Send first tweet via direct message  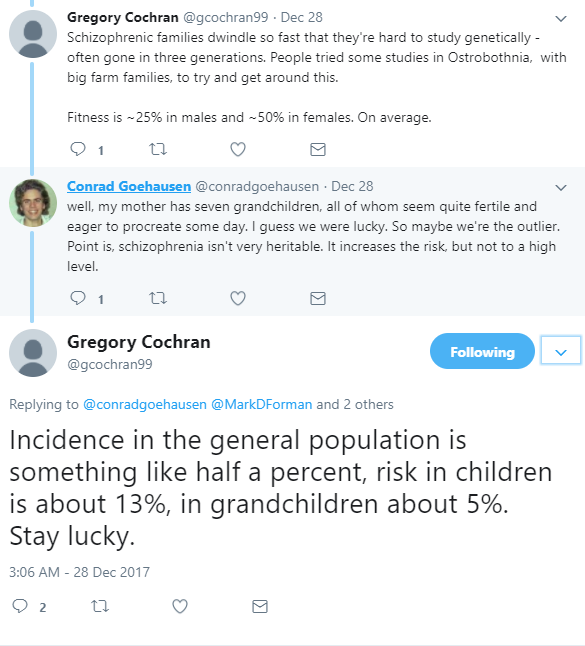point(318,149)
